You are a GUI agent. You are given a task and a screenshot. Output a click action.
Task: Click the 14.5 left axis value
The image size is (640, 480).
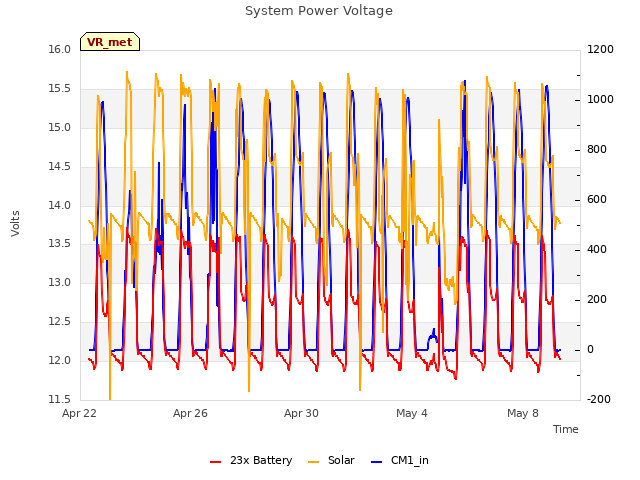(60, 167)
